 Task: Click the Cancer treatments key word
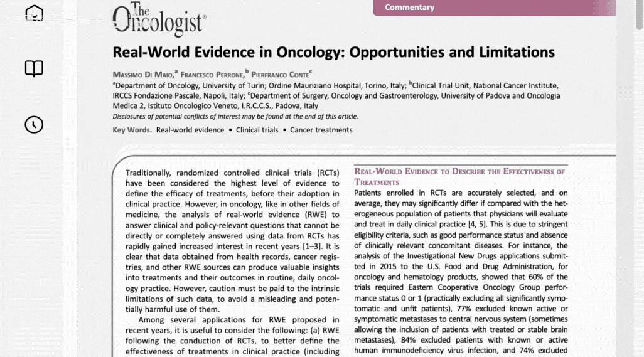321,130
